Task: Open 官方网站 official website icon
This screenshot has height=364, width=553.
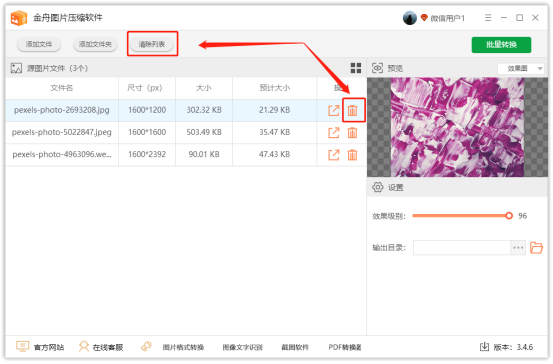Action: pyautogui.click(x=23, y=347)
